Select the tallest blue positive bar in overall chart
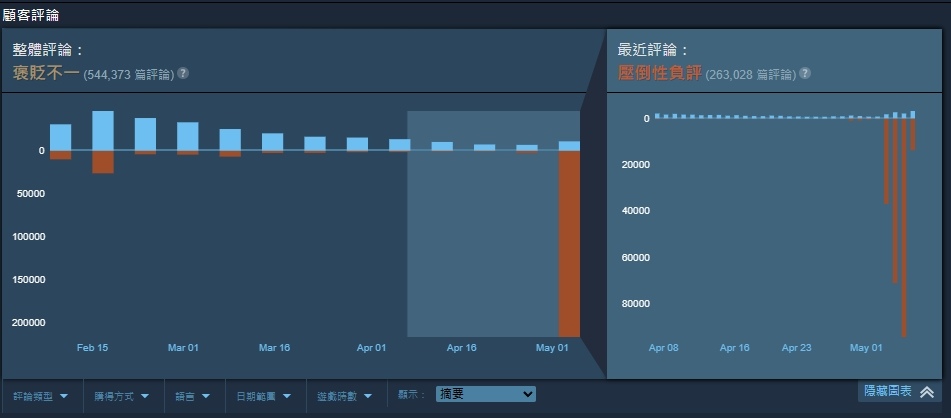The width and height of the screenshot is (951, 418). [x=103, y=130]
